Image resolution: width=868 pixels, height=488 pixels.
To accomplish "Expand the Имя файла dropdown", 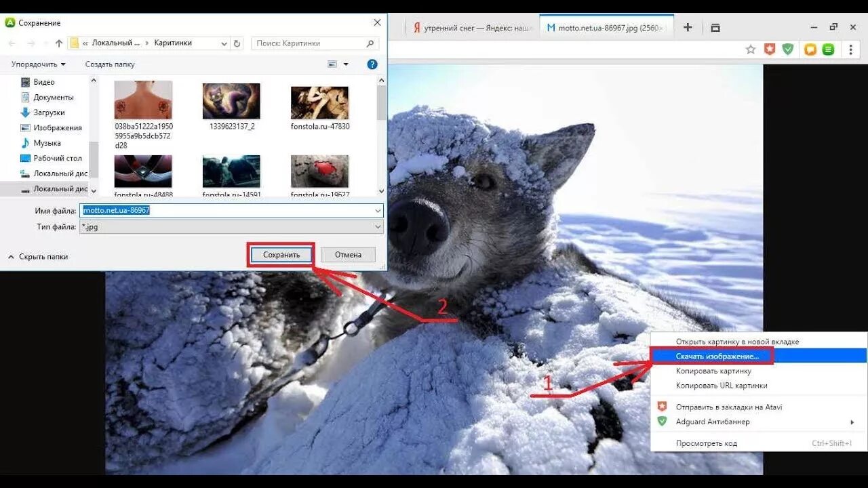I will pos(377,211).
